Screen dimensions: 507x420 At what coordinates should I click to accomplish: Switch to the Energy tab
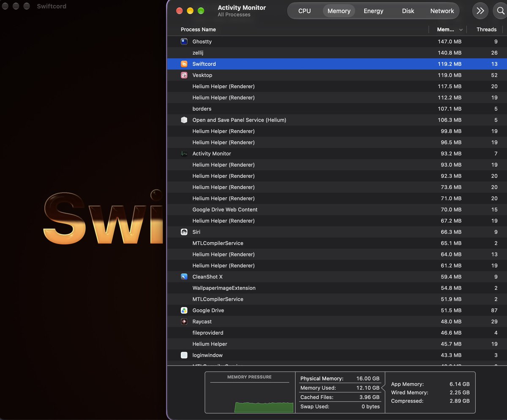373,11
